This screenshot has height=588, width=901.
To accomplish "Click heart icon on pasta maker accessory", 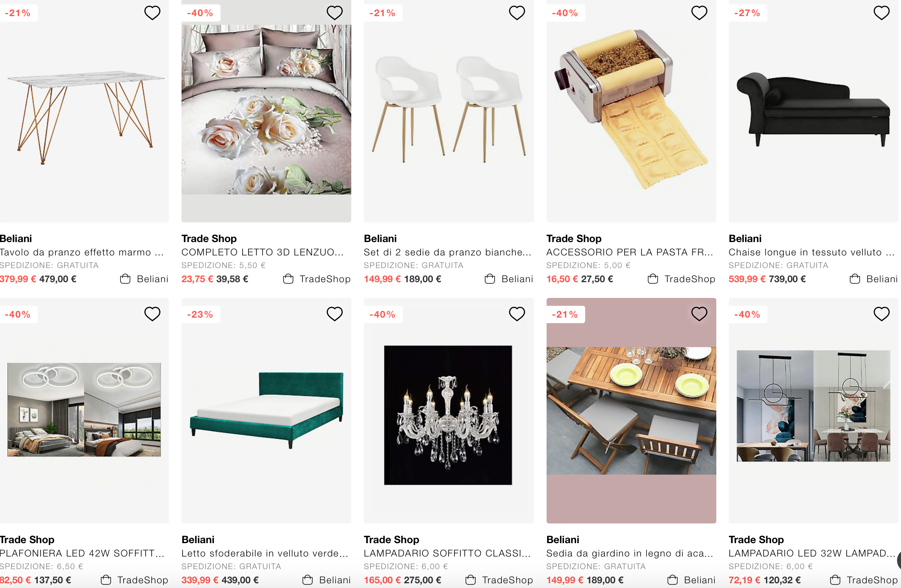I will click(x=699, y=13).
